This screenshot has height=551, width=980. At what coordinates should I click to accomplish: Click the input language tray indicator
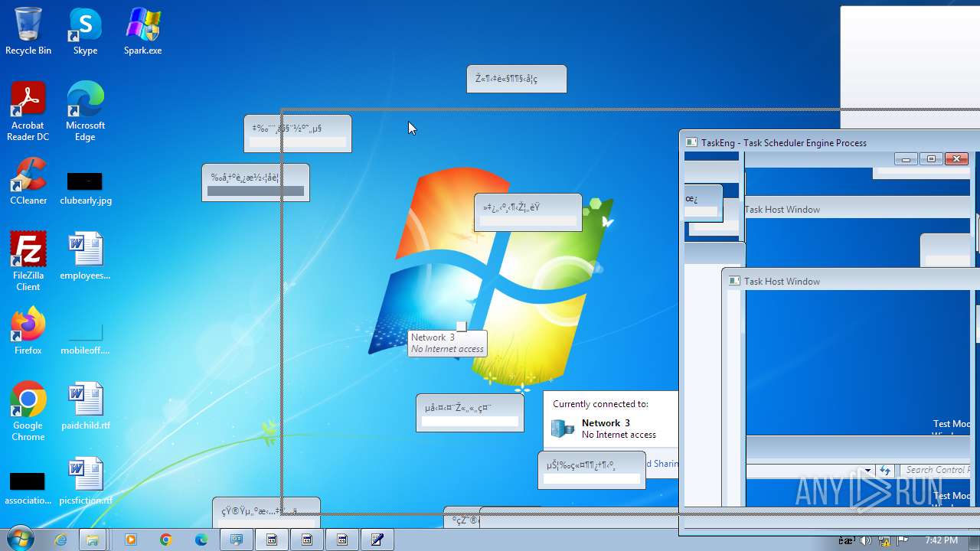(845, 540)
